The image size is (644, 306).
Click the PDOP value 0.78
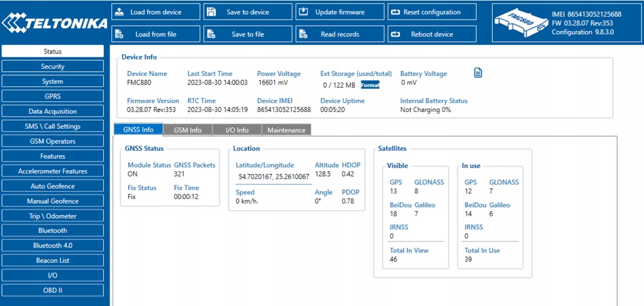348,201
